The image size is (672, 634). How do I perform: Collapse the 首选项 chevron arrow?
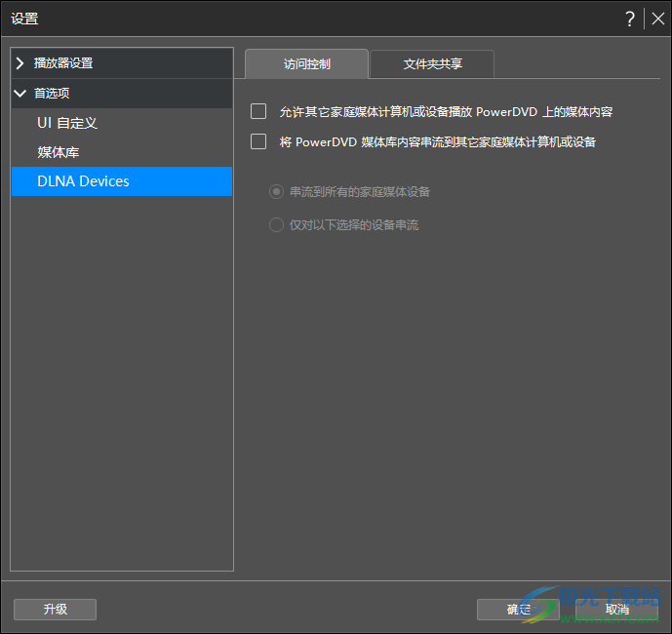pyautogui.click(x=20, y=93)
